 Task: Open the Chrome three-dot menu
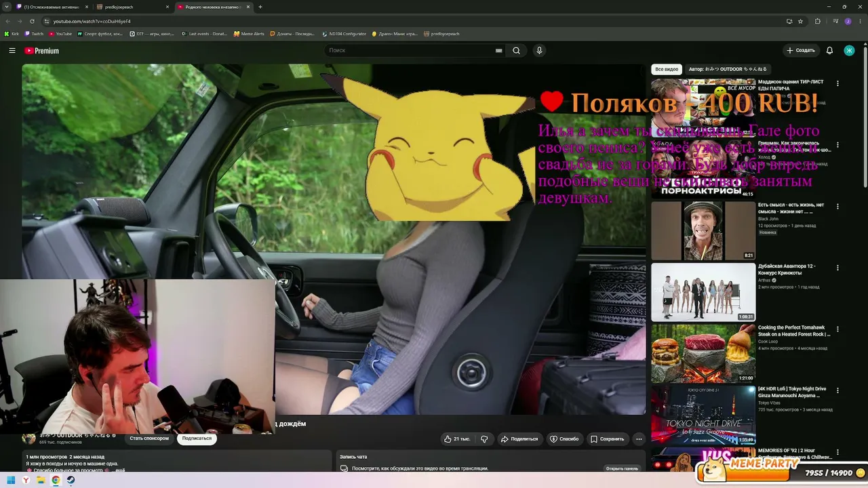click(x=860, y=21)
